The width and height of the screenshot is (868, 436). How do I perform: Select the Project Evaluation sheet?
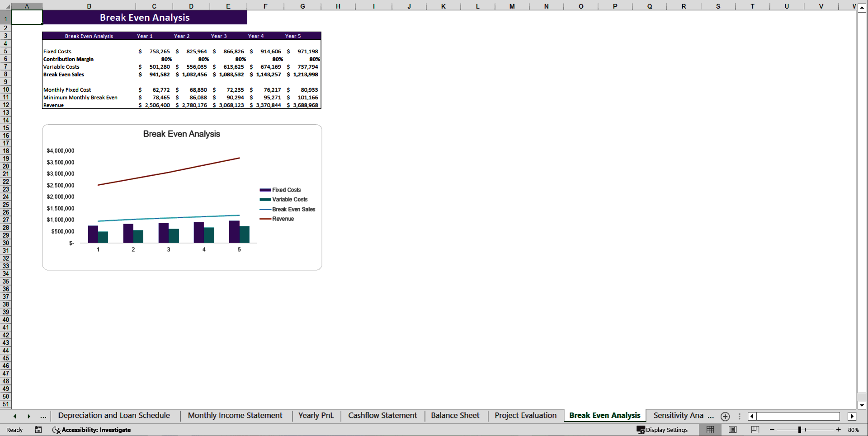pyautogui.click(x=525, y=415)
